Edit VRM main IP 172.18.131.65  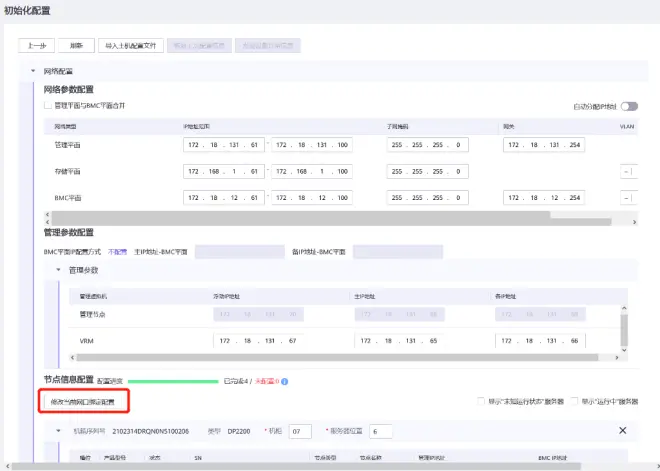(399, 341)
